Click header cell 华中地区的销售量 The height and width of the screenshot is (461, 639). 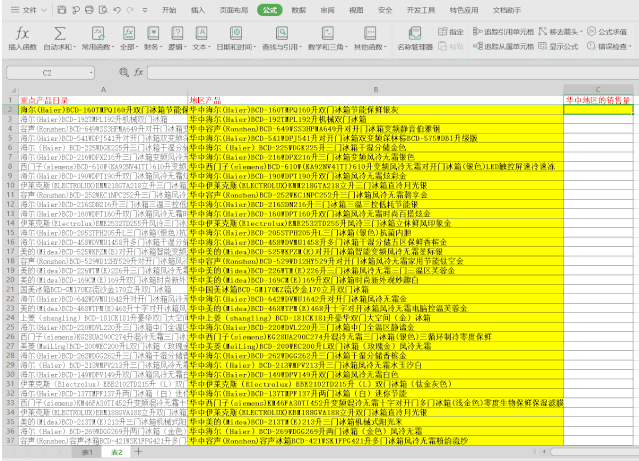(x=598, y=100)
